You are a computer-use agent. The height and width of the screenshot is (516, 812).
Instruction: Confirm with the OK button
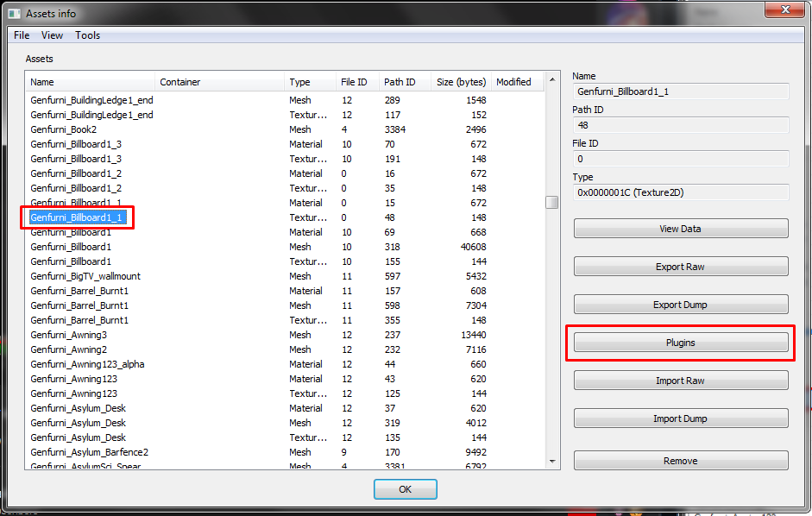click(x=405, y=489)
